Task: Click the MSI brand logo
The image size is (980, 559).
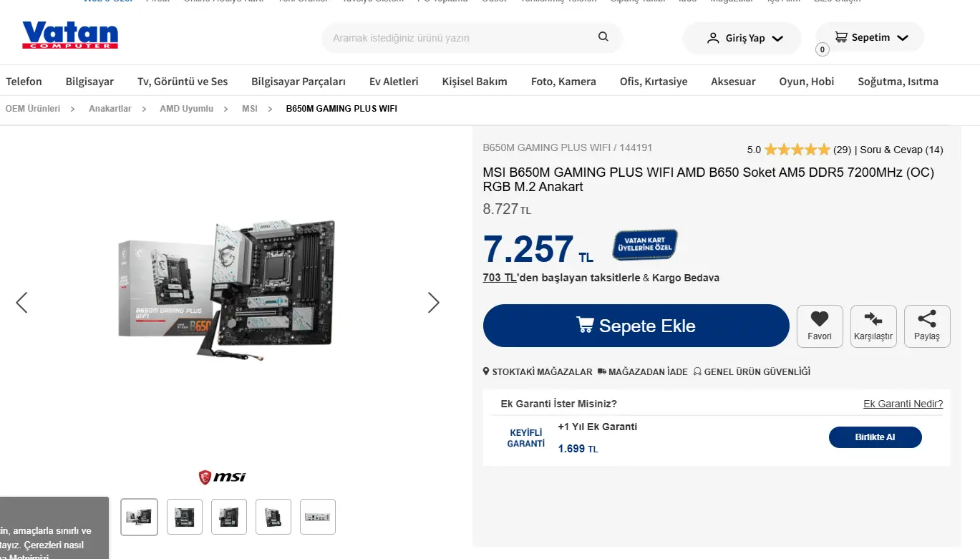Action: click(222, 477)
